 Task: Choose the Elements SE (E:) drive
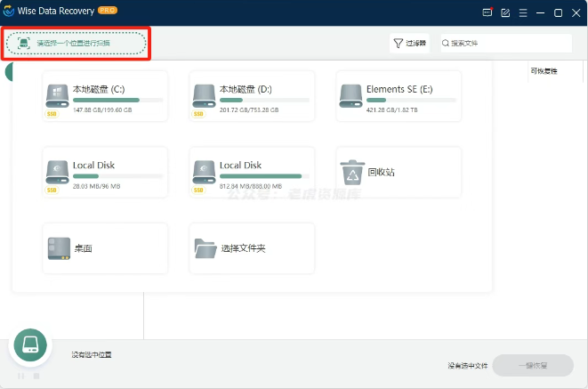(399, 95)
